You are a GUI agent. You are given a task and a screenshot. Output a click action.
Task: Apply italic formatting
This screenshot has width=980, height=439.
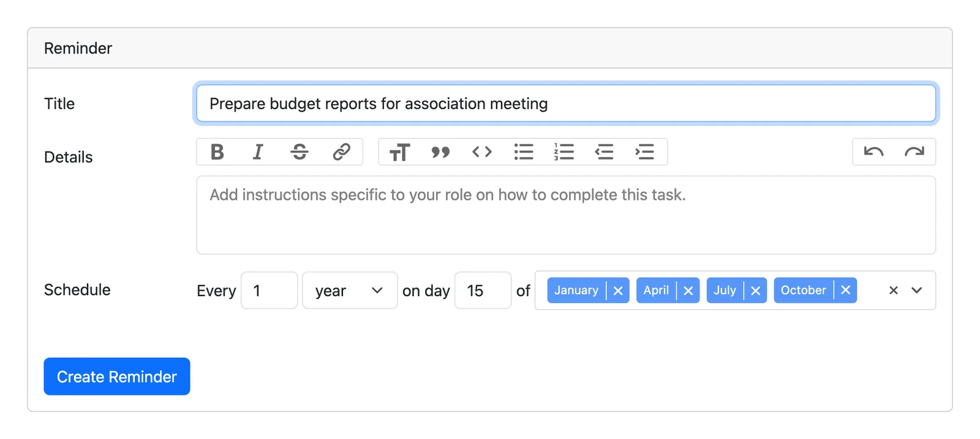[x=258, y=151]
